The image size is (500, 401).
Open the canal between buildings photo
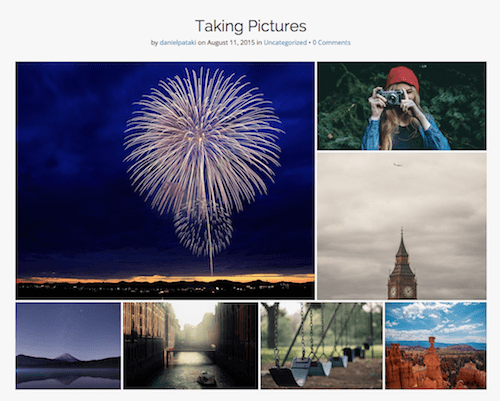191,345
